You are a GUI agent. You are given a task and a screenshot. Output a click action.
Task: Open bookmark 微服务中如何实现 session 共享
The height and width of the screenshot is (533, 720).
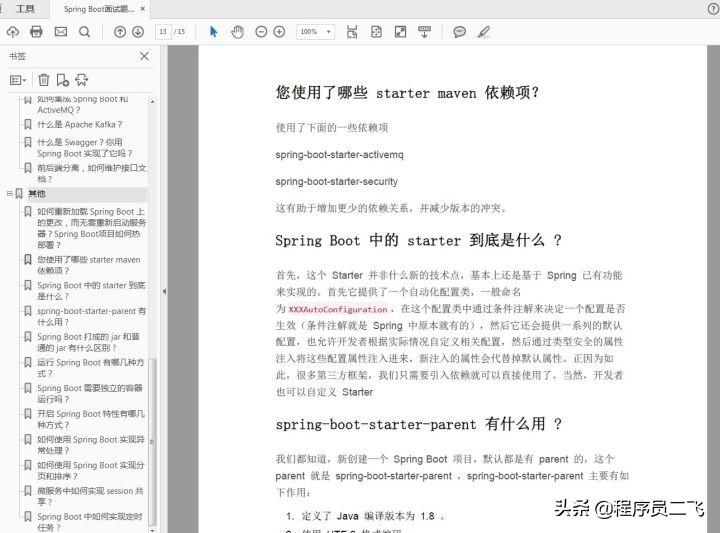pyautogui.click(x=90, y=496)
